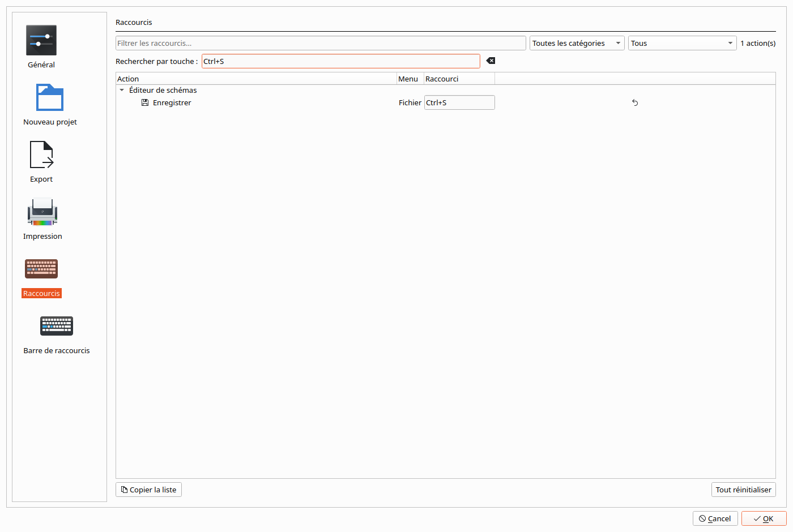Open the Général settings page icon
The image size is (793, 532).
point(41,40)
